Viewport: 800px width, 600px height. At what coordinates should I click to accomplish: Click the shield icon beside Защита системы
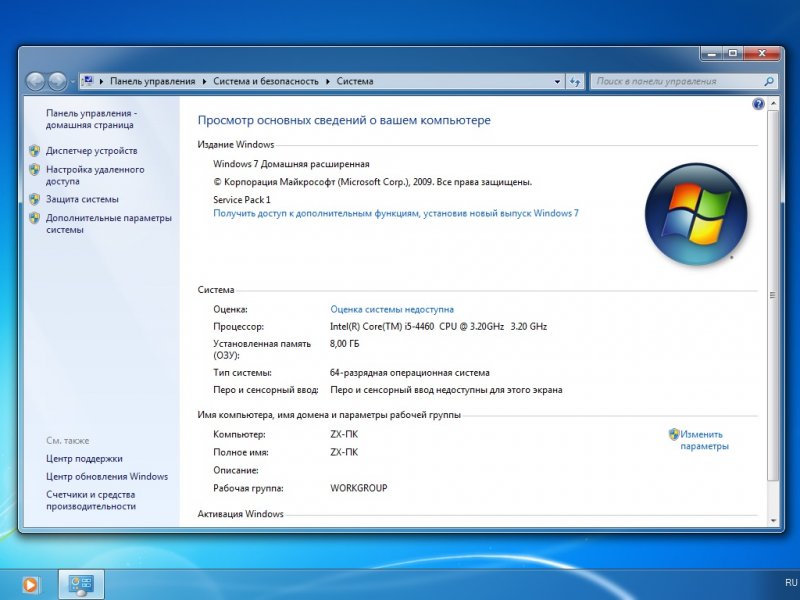point(35,199)
